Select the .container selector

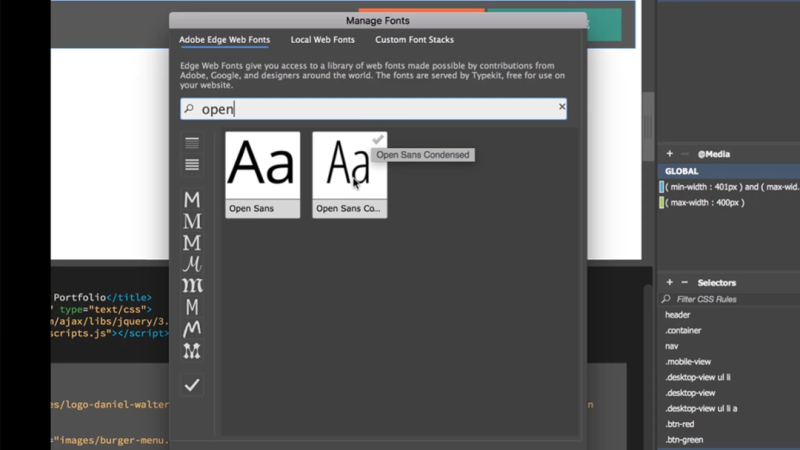(683, 331)
